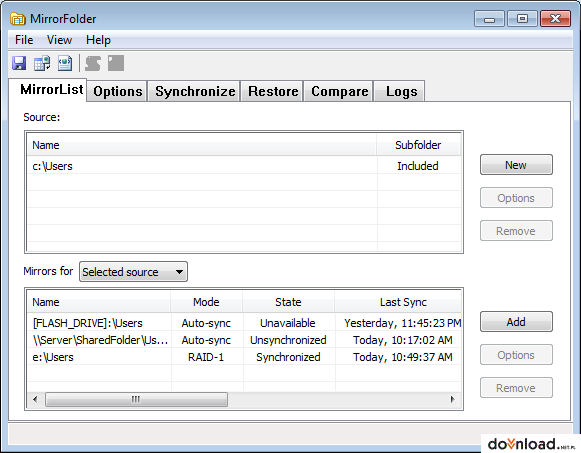Open the File menu
Image resolution: width=581 pixels, height=453 pixels.
(24, 40)
